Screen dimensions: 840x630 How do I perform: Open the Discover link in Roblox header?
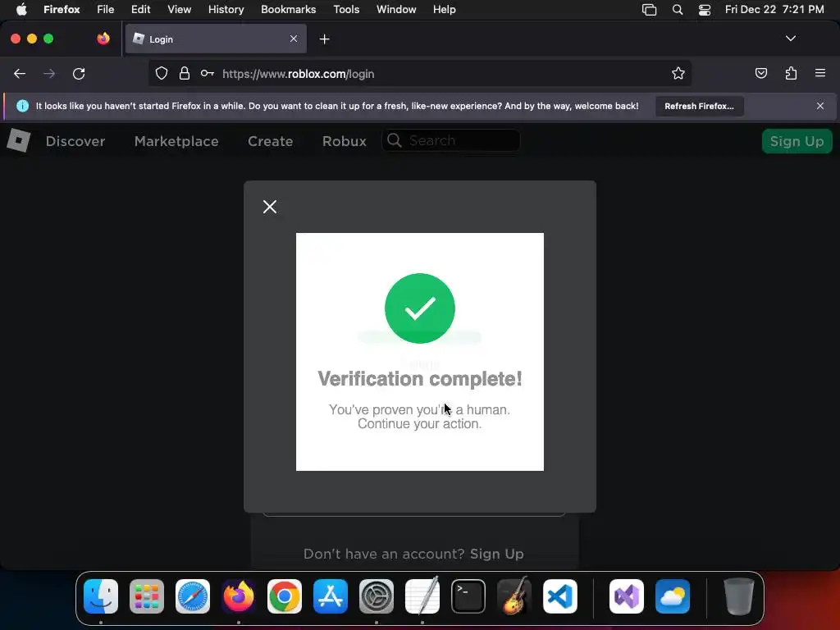tap(75, 141)
